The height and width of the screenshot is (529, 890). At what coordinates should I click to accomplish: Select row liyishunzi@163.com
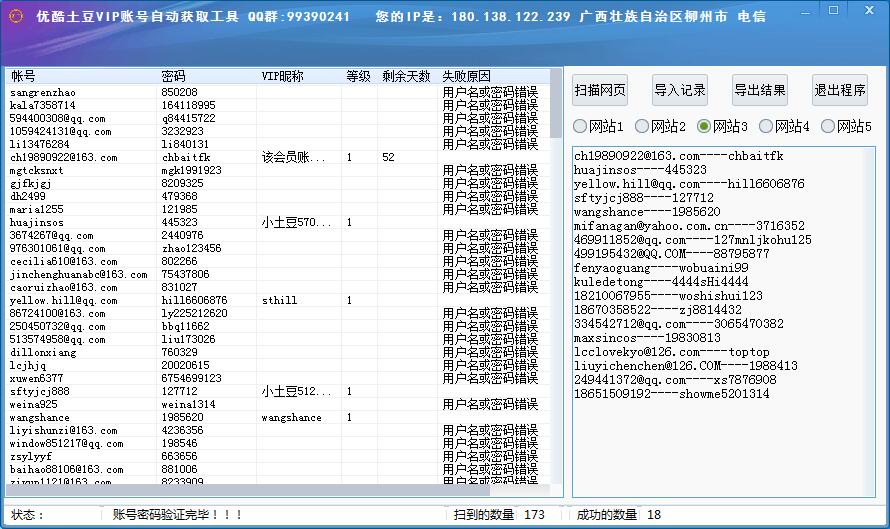click(x=278, y=430)
